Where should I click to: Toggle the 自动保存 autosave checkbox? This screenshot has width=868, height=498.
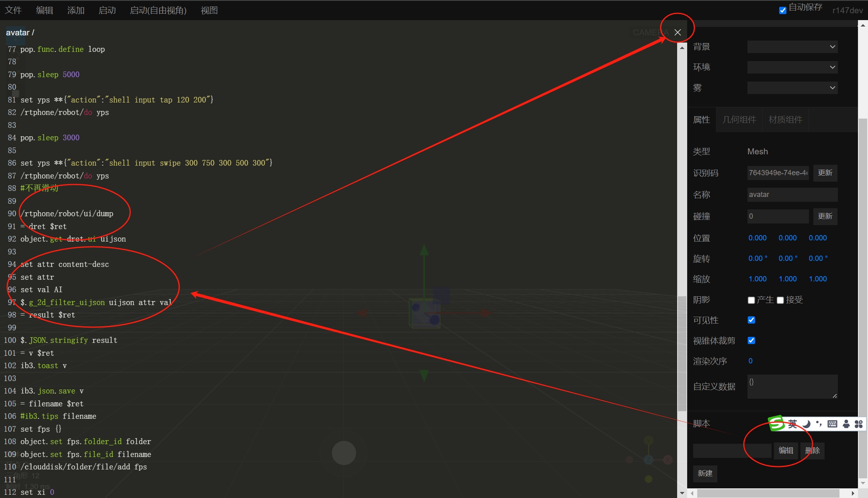[782, 10]
